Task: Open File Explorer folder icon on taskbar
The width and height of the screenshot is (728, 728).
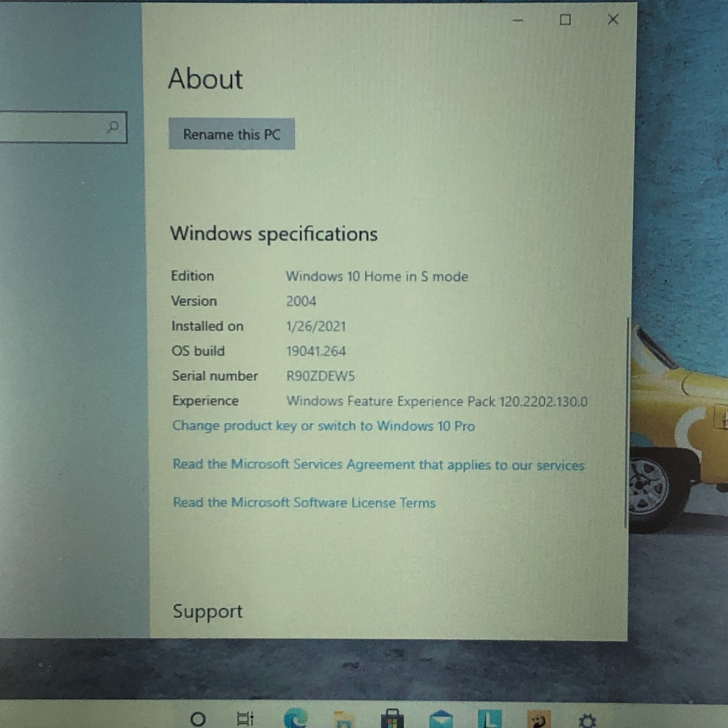Action: click(x=344, y=719)
